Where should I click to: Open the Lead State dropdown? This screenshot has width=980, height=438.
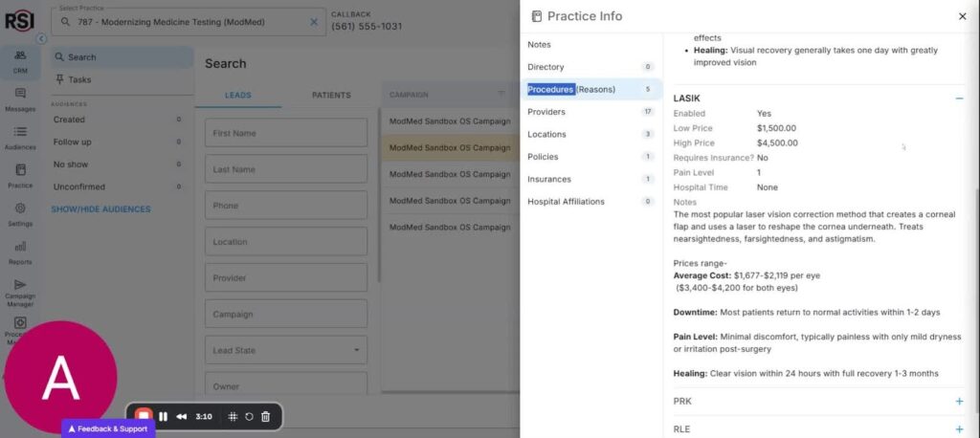click(286, 350)
